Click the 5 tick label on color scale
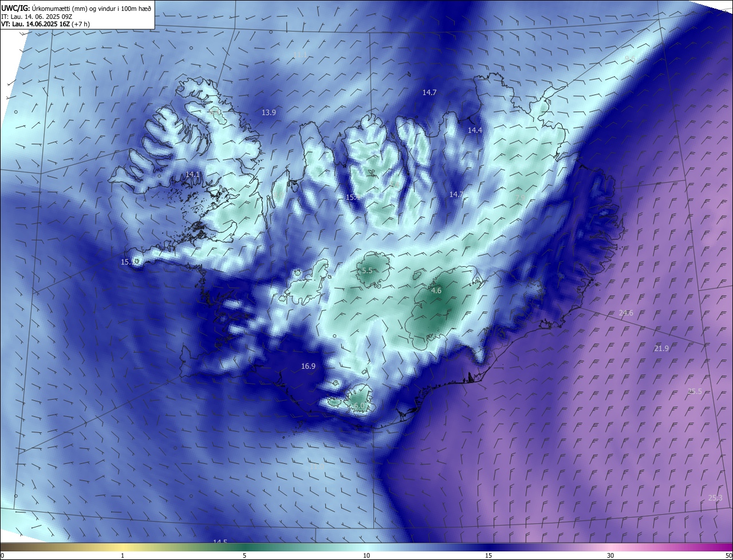733x560 pixels. (245, 555)
